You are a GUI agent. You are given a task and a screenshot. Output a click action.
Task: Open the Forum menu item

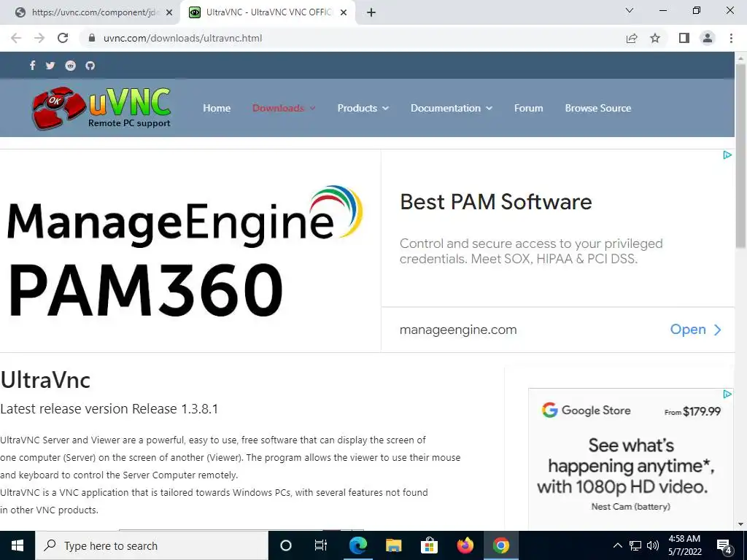528,108
